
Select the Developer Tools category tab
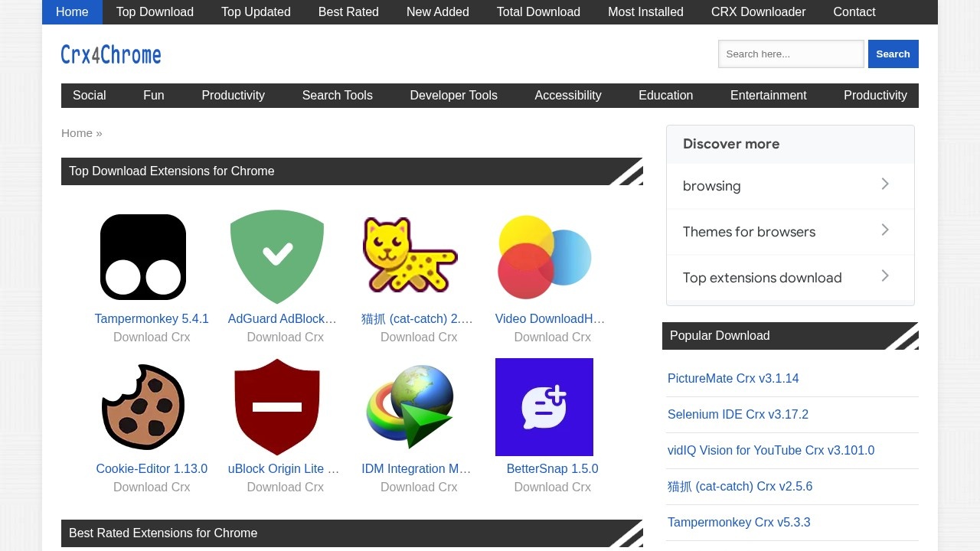click(x=453, y=96)
